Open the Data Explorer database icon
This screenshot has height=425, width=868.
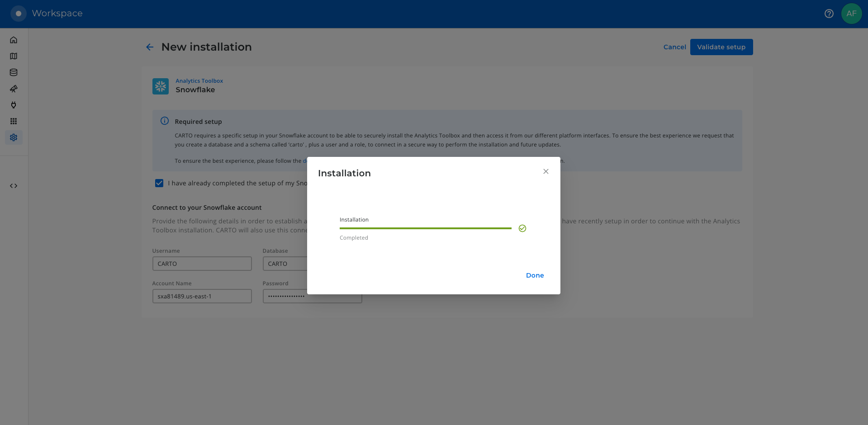point(14,72)
